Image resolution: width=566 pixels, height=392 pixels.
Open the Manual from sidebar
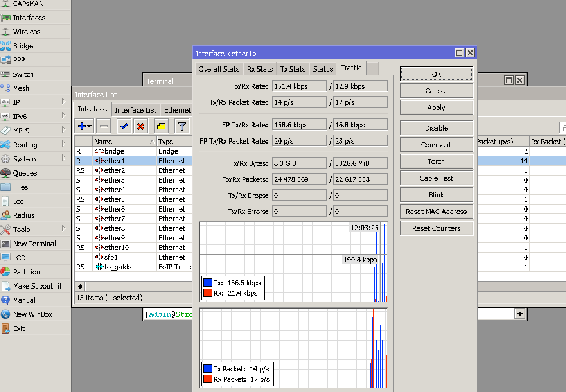(24, 300)
